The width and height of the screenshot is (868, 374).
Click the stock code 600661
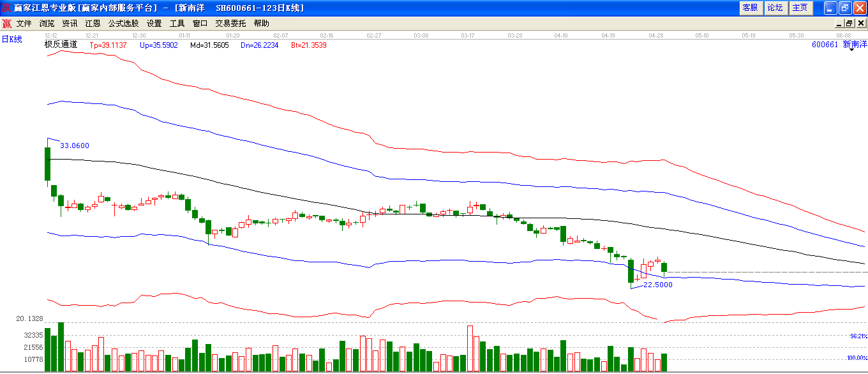[825, 45]
